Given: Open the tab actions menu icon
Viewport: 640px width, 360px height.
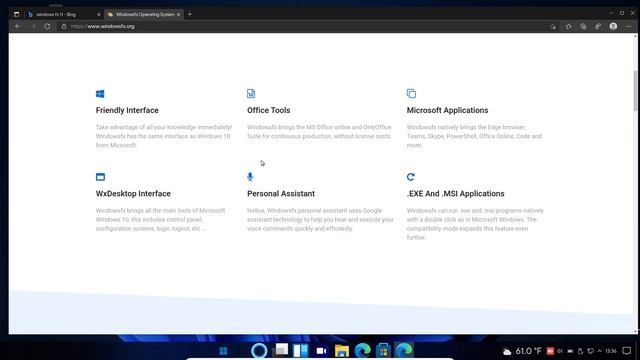Looking at the screenshot, I should point(16,14).
